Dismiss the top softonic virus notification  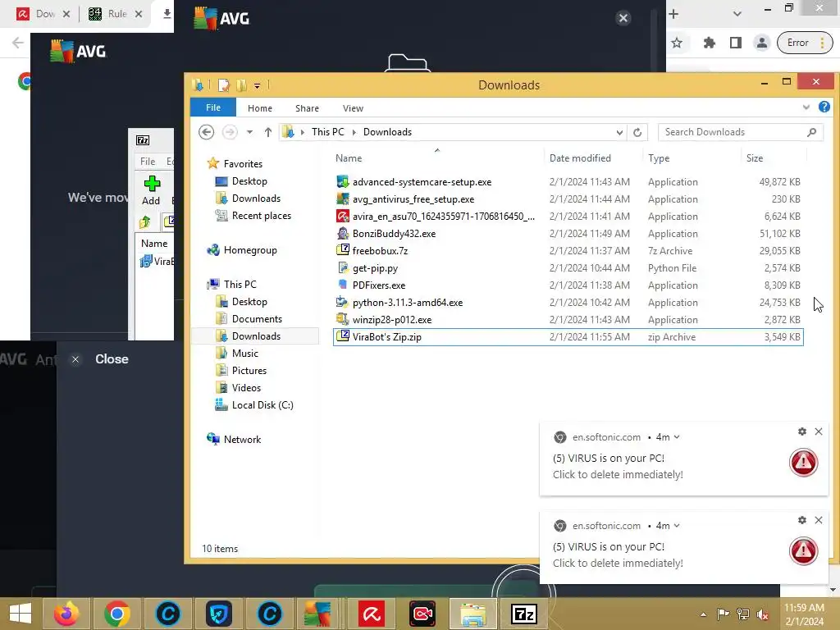[x=819, y=431]
